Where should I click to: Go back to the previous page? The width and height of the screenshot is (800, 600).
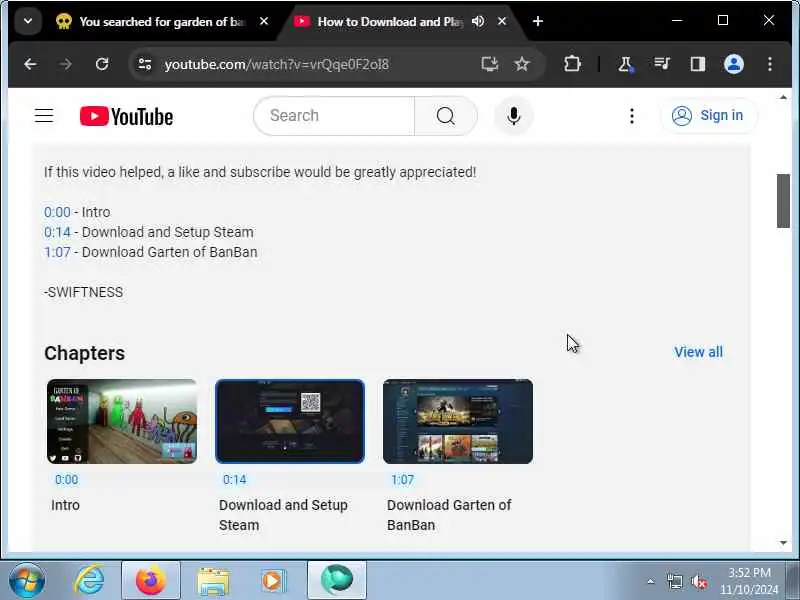click(30, 64)
